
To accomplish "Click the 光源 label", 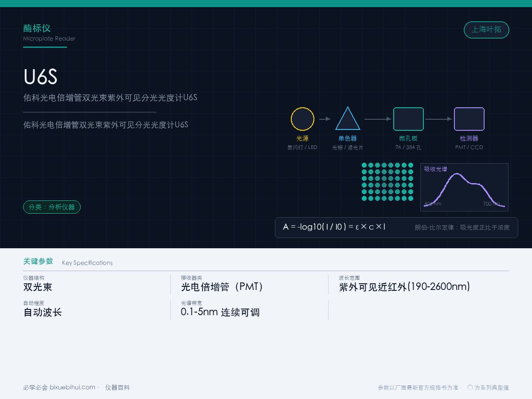I will pyautogui.click(x=302, y=138).
